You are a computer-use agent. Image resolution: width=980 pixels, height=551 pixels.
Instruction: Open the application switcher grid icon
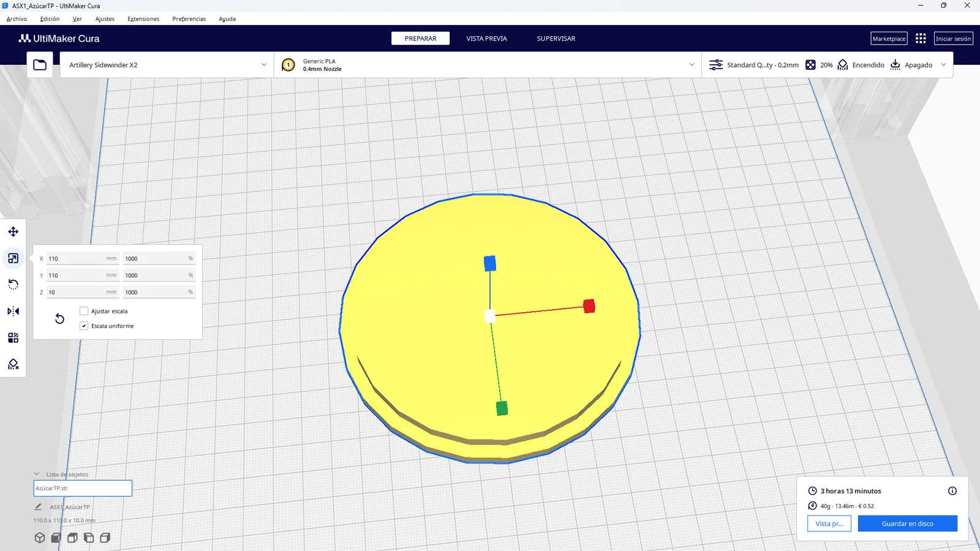(921, 39)
